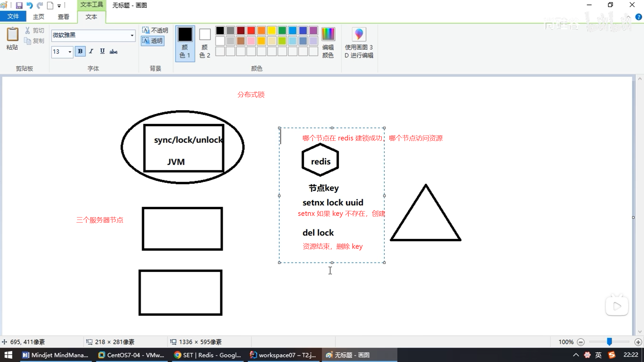This screenshot has height=362, width=644.
Task: Click the Cut scissors icon
Action: click(28, 31)
